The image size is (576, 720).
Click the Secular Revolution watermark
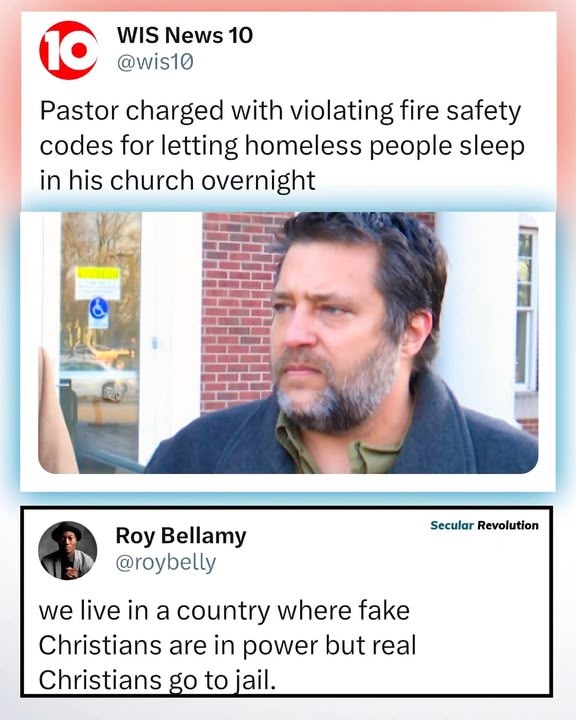click(x=484, y=525)
